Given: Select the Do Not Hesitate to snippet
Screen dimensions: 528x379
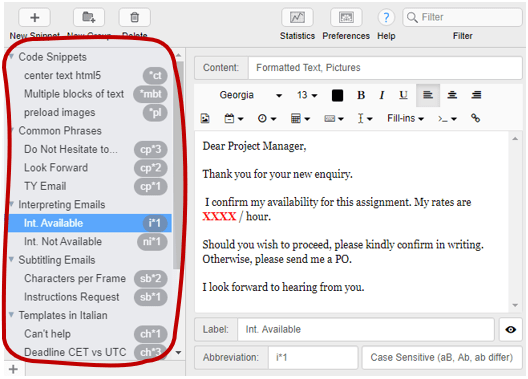Looking at the screenshot, I should pos(89,149).
